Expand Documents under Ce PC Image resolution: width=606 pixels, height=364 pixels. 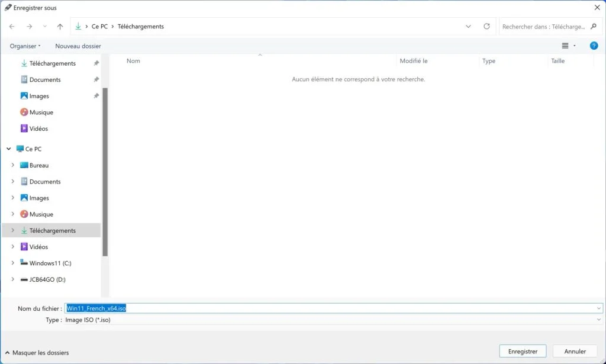click(x=13, y=181)
